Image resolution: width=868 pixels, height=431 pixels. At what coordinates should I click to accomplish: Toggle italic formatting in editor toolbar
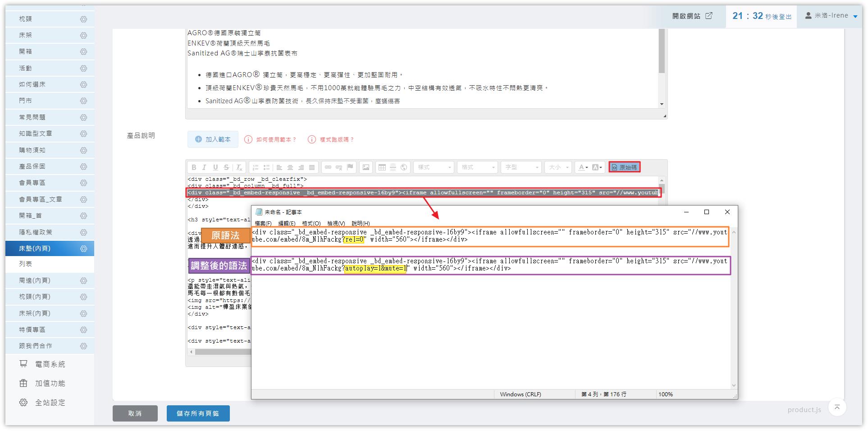click(x=204, y=167)
